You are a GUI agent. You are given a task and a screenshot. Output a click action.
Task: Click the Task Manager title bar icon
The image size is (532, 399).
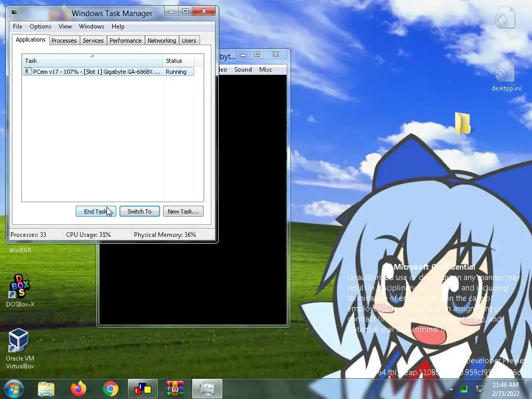point(14,13)
